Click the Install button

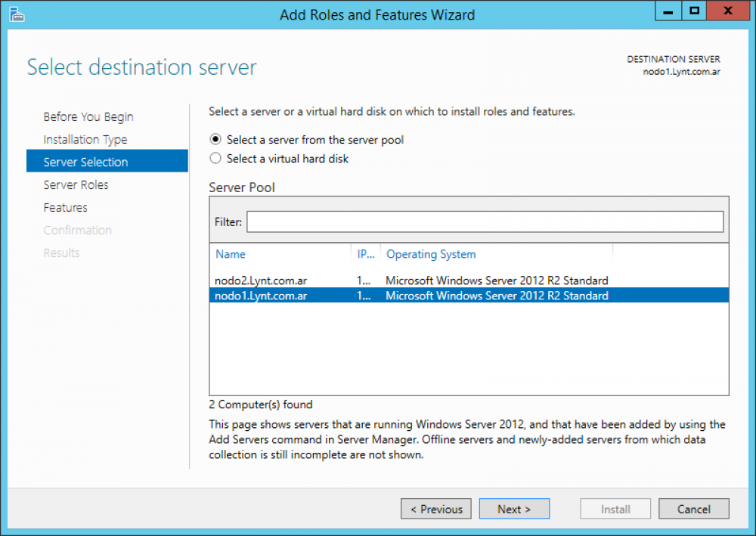615,509
